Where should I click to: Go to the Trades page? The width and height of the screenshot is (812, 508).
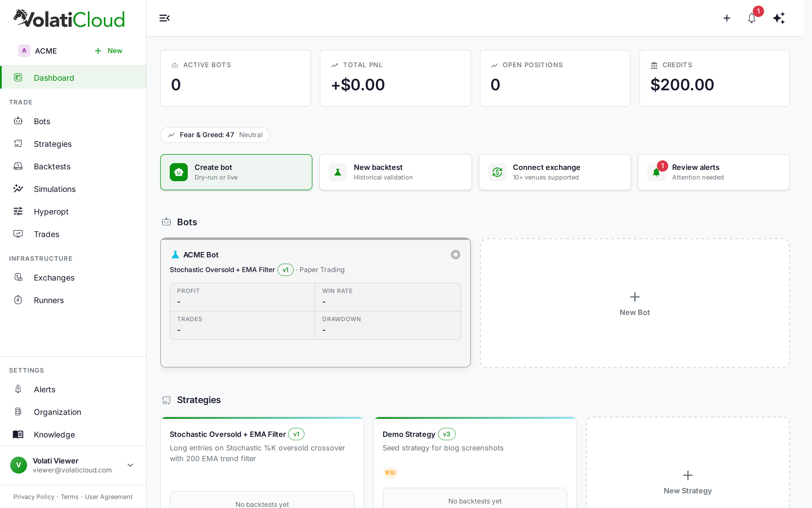(x=73, y=234)
